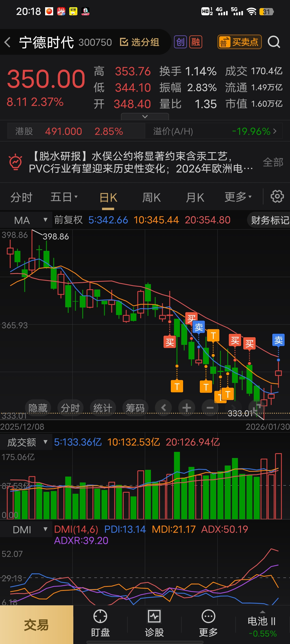Expand quote details with down chevron

(x=145, y=116)
